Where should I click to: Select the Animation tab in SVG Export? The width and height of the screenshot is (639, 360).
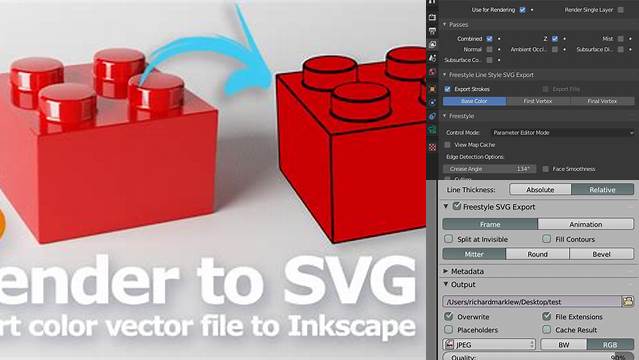(x=586, y=224)
